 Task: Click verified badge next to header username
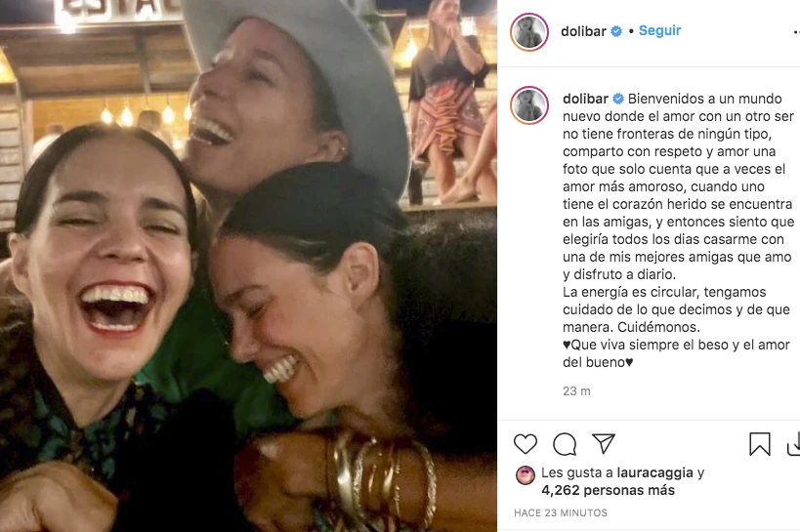[616, 31]
